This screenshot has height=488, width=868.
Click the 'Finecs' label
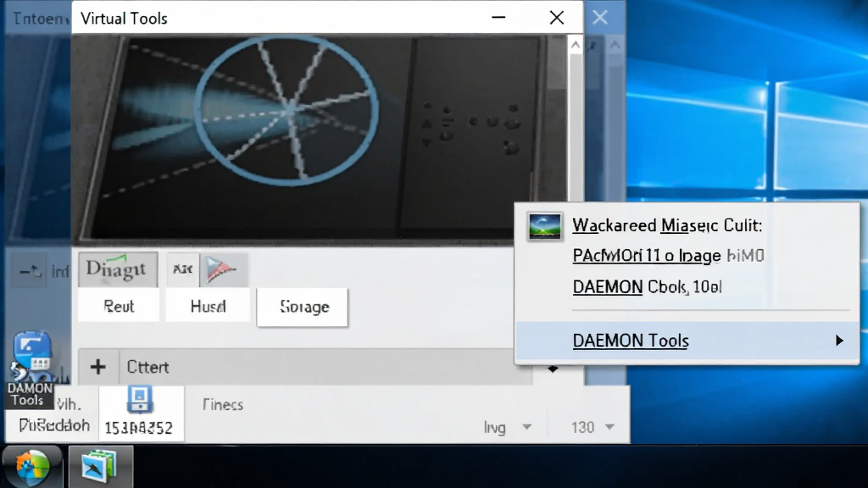pyautogui.click(x=223, y=404)
